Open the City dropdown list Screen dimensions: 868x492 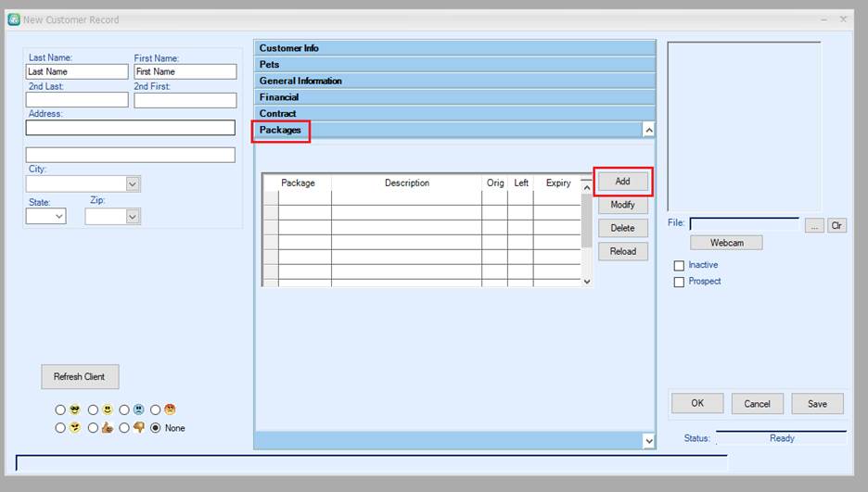[x=133, y=184]
